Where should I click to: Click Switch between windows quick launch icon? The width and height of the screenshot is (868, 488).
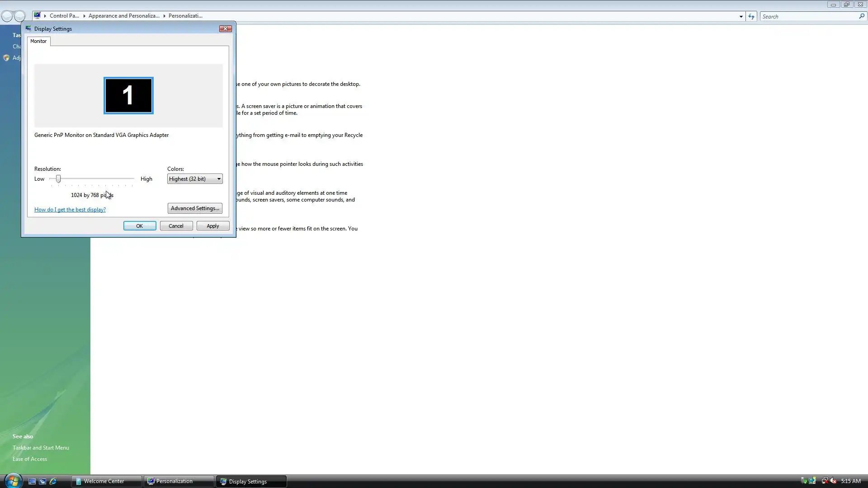pos(42,481)
